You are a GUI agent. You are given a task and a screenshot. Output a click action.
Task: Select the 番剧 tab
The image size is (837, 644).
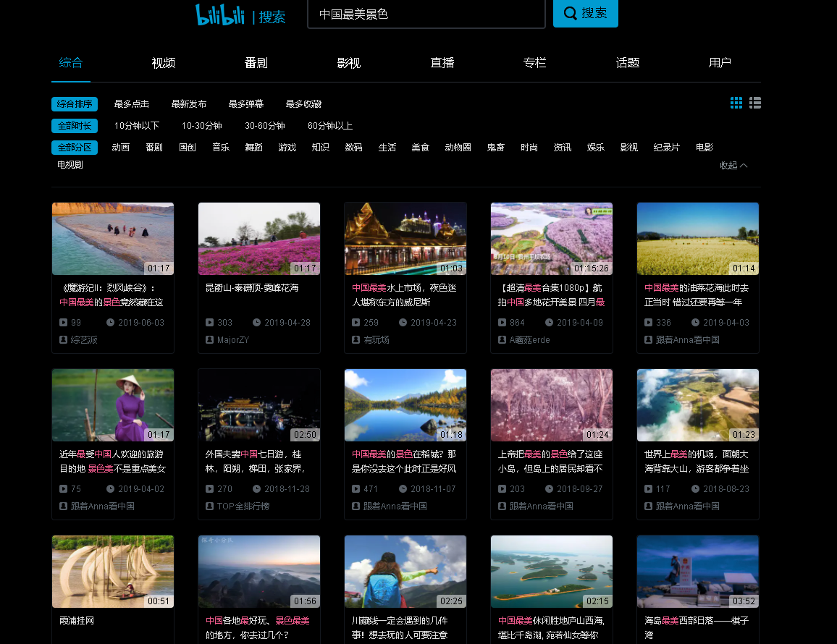pos(256,63)
